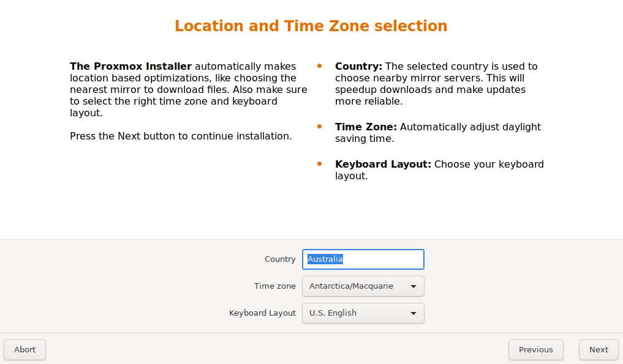Select the Antarctica/Macquarie time zone text

coord(351,286)
